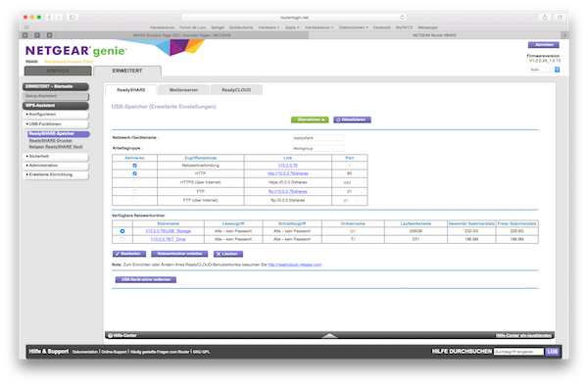Click the Abmelden logout button
Screen dimensions: 588x386
pos(543,45)
